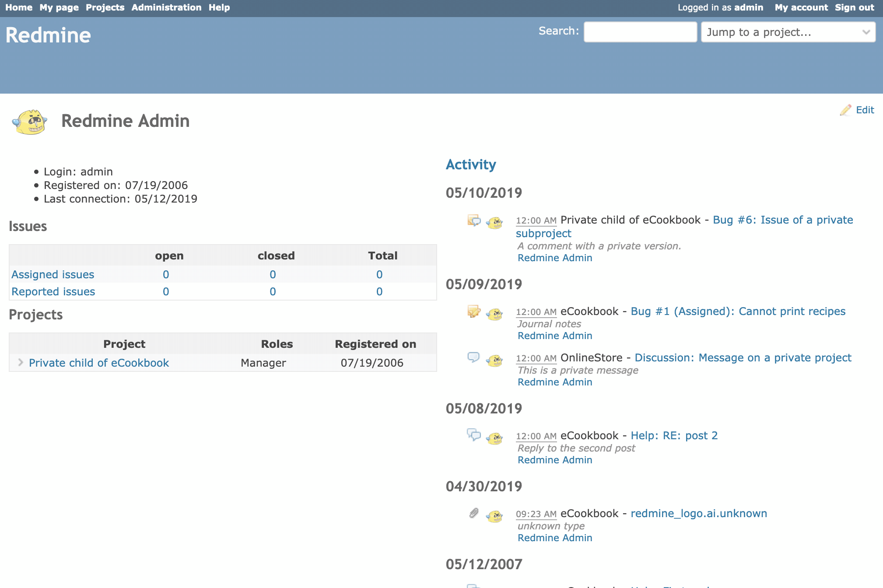
Task: Open My account in the top bar
Action: pyautogui.click(x=801, y=7)
